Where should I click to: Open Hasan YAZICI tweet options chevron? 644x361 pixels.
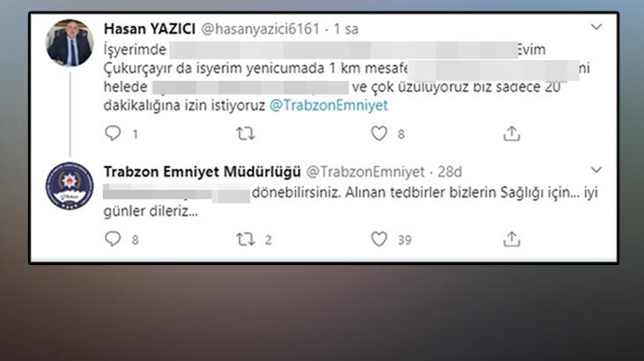click(596, 27)
